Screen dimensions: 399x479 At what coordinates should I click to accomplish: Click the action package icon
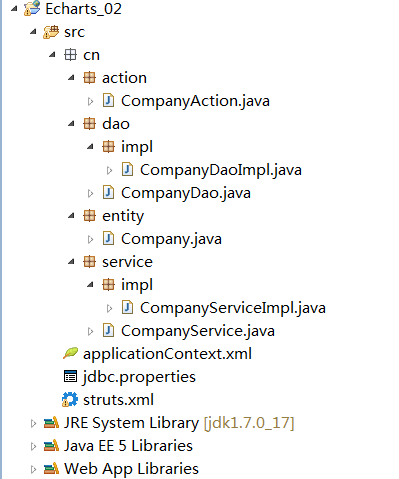coord(89,78)
